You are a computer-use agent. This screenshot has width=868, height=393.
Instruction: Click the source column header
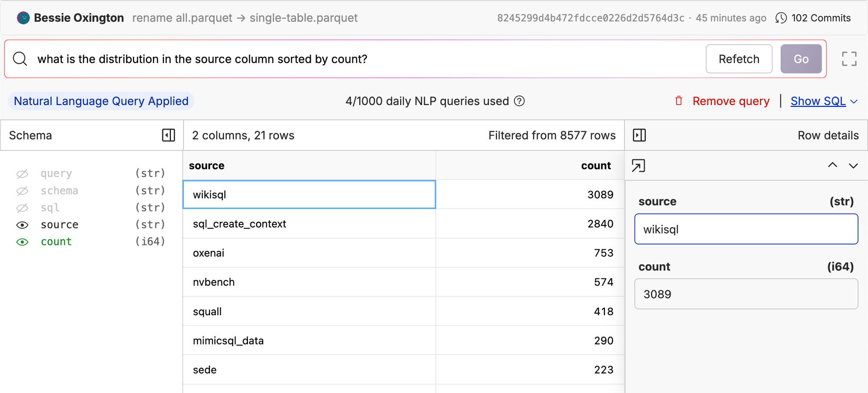tap(207, 165)
